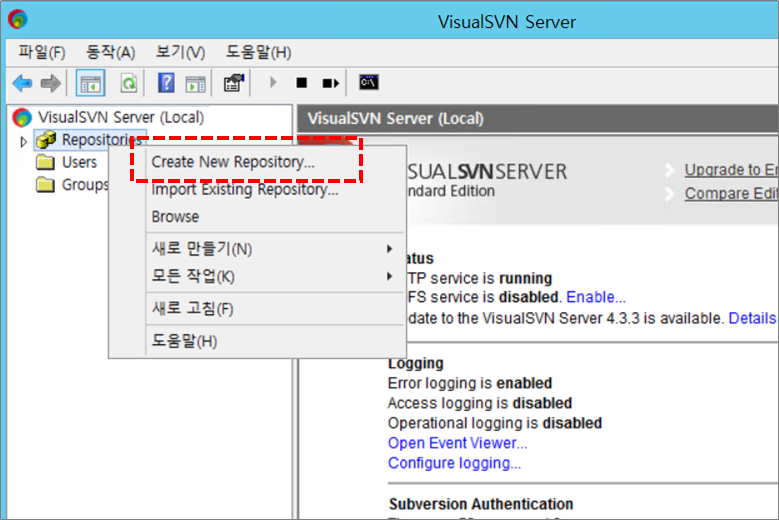Click the 'Operational logging is disabled' text

(x=495, y=423)
